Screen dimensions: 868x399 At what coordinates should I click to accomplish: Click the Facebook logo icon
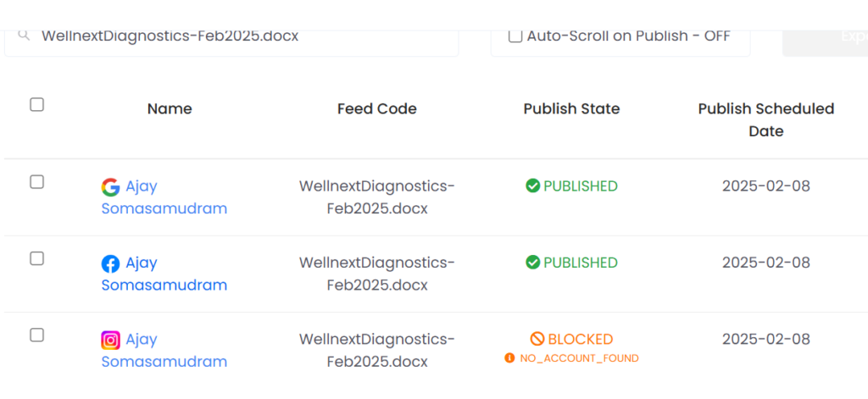click(x=110, y=263)
